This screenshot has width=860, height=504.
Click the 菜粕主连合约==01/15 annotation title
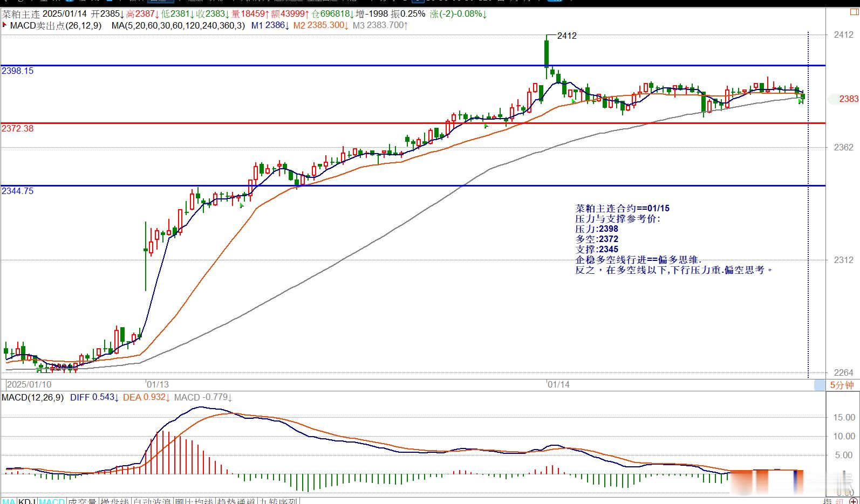click(622, 208)
